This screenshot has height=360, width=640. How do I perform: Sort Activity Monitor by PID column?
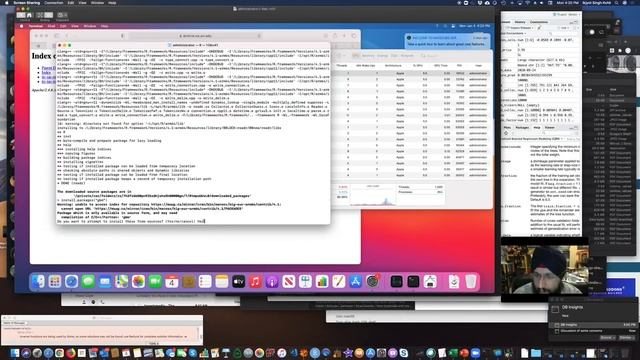[x=459, y=66]
